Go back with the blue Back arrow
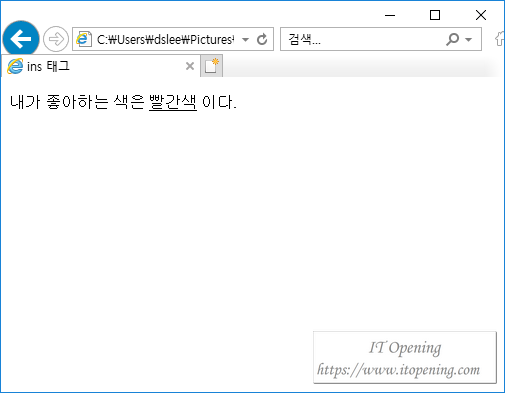 [21, 39]
